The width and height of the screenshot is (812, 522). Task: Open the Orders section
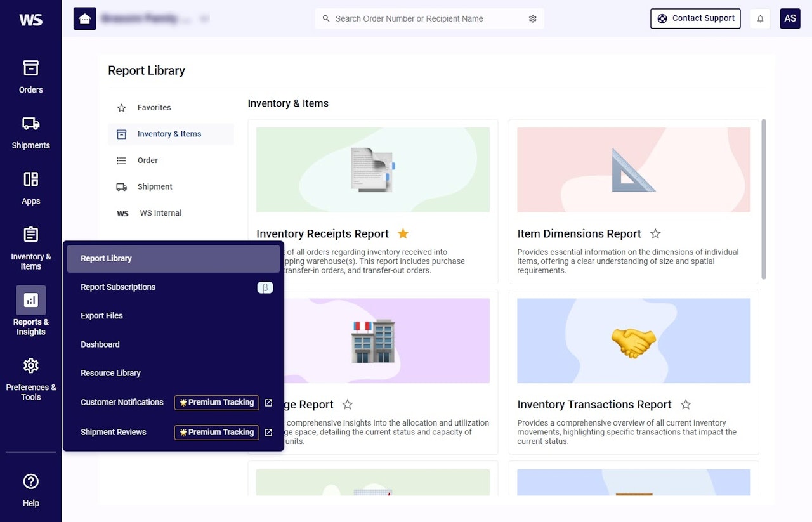click(x=30, y=76)
